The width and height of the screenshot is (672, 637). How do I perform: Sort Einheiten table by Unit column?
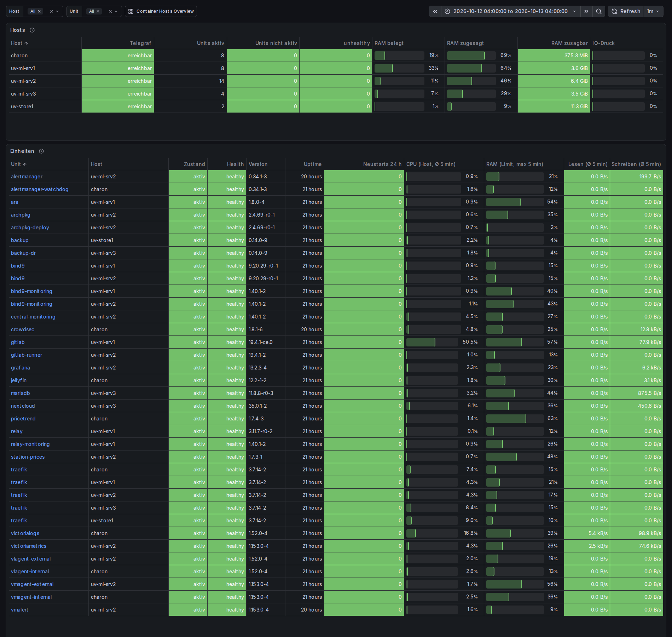click(19, 164)
